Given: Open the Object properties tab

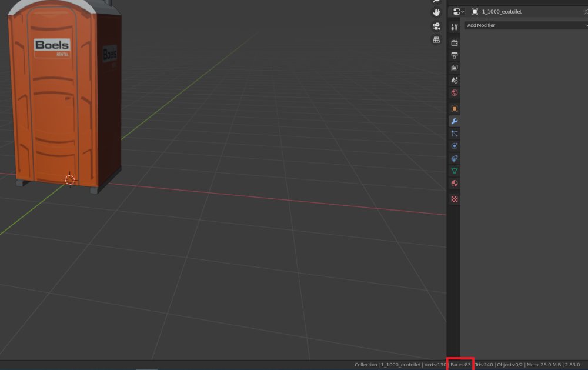Looking at the screenshot, I should (x=455, y=109).
